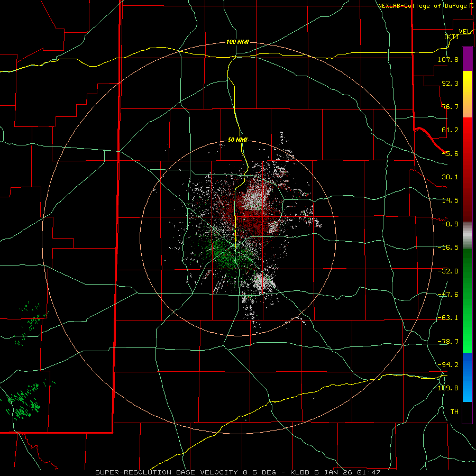The image size is (476, 476).
Task: Click the -0.9 velocity scale value
Action: [x=450, y=224]
